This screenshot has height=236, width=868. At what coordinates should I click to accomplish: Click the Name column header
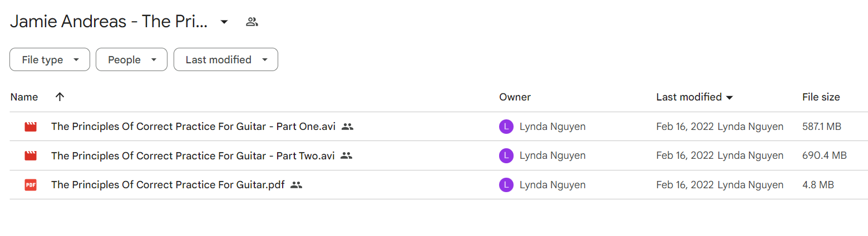click(24, 97)
